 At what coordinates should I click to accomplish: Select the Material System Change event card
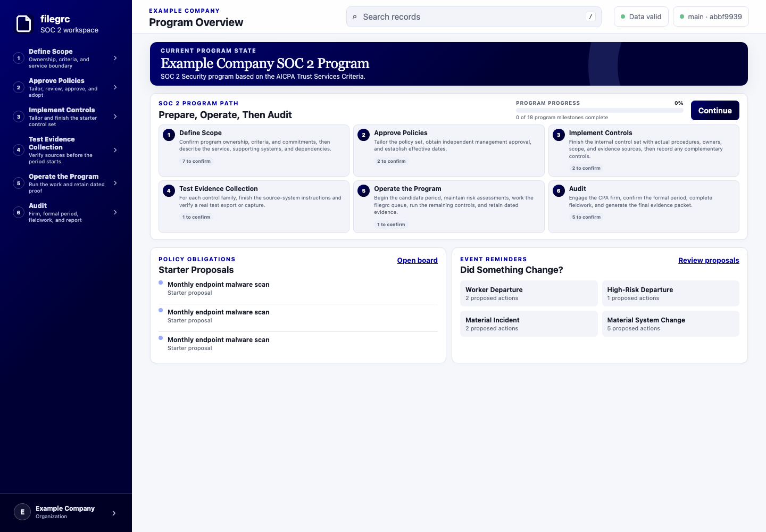pyautogui.click(x=670, y=323)
